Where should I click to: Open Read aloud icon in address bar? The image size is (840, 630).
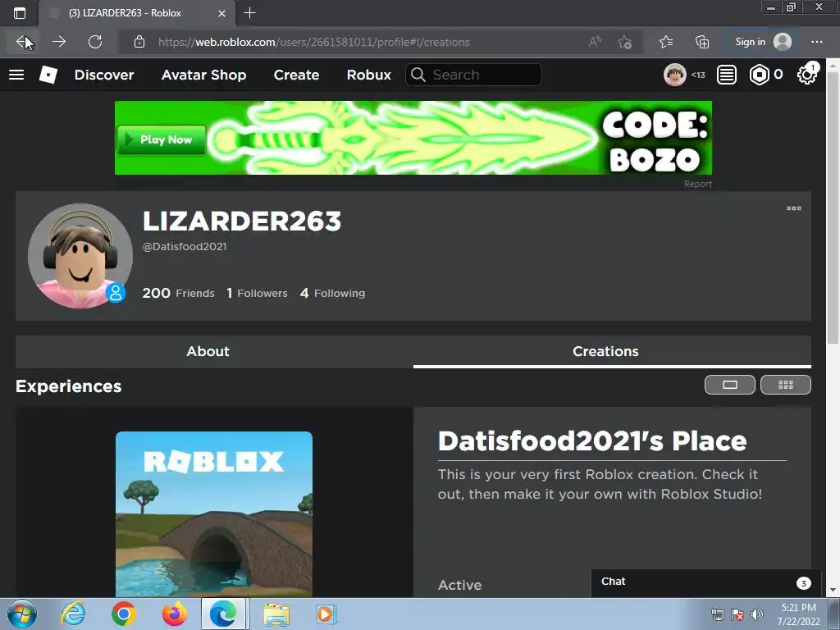pos(595,42)
